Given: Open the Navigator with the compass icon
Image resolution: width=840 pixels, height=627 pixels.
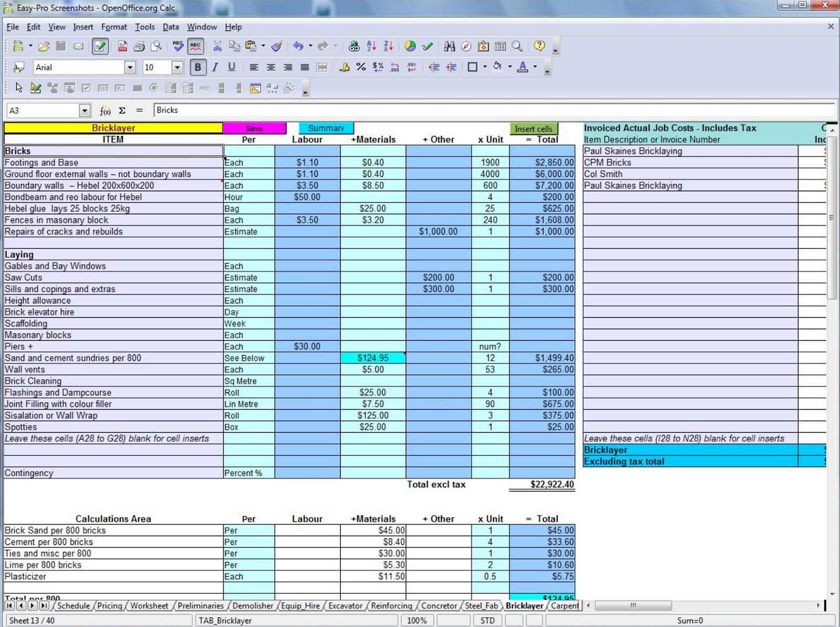Looking at the screenshot, I should coord(467,46).
